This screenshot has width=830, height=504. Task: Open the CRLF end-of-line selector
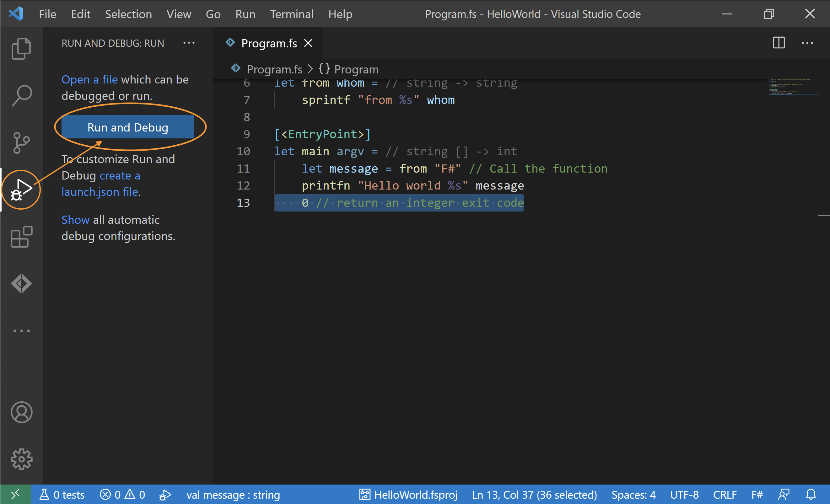point(725,495)
